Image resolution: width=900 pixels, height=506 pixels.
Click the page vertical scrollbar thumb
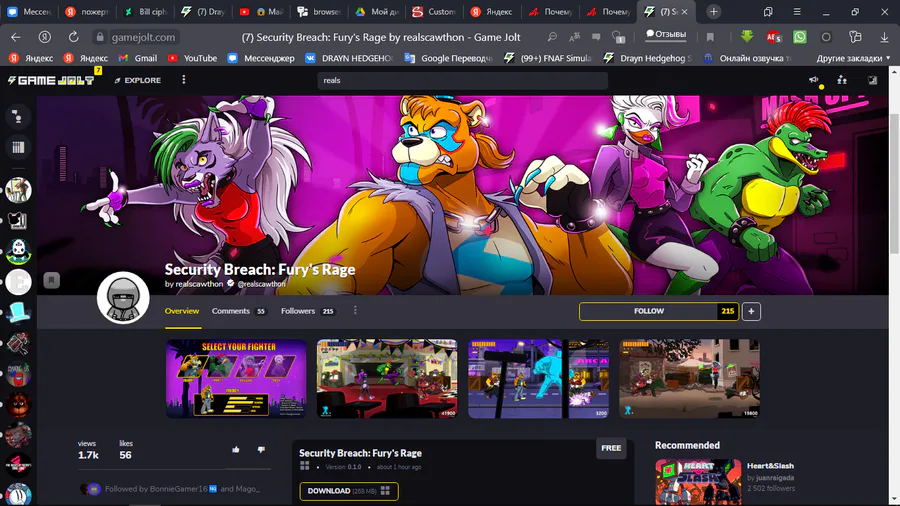coord(894,184)
